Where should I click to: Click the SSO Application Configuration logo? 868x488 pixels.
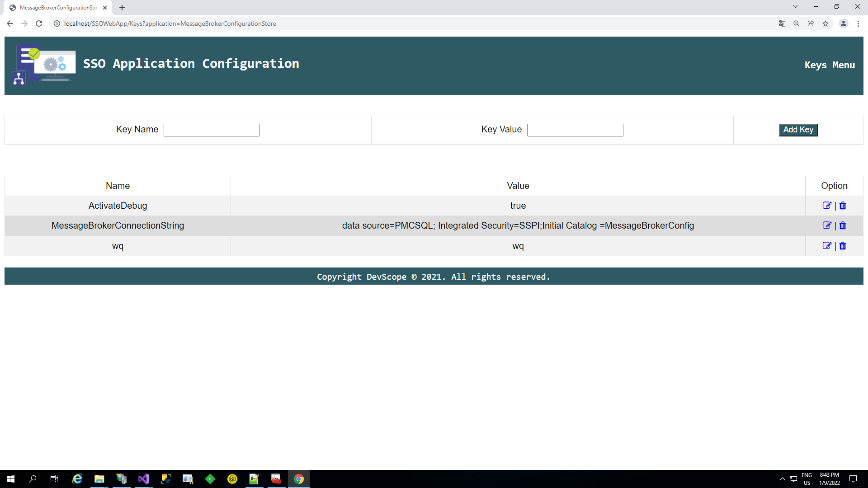coord(44,64)
